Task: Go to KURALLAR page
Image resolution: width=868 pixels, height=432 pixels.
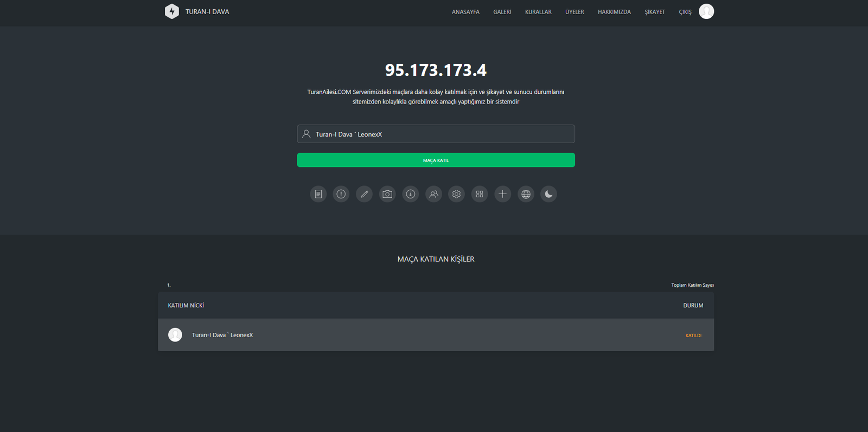Action: coord(538,12)
